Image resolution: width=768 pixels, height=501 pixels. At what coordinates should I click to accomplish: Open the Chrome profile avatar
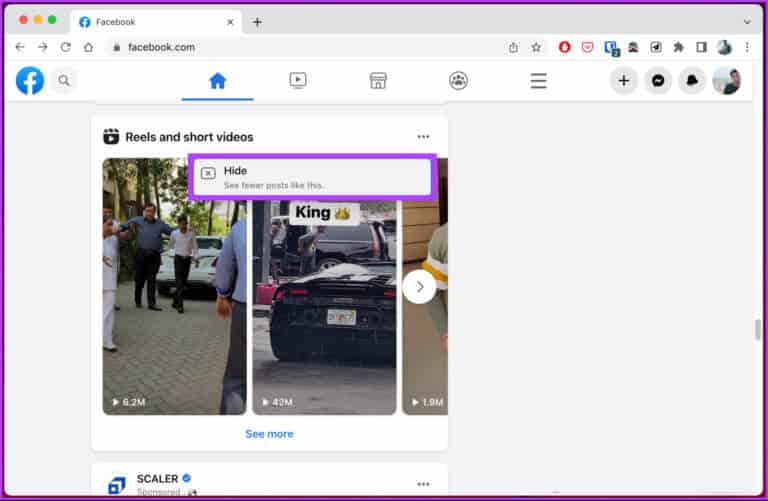click(x=724, y=47)
